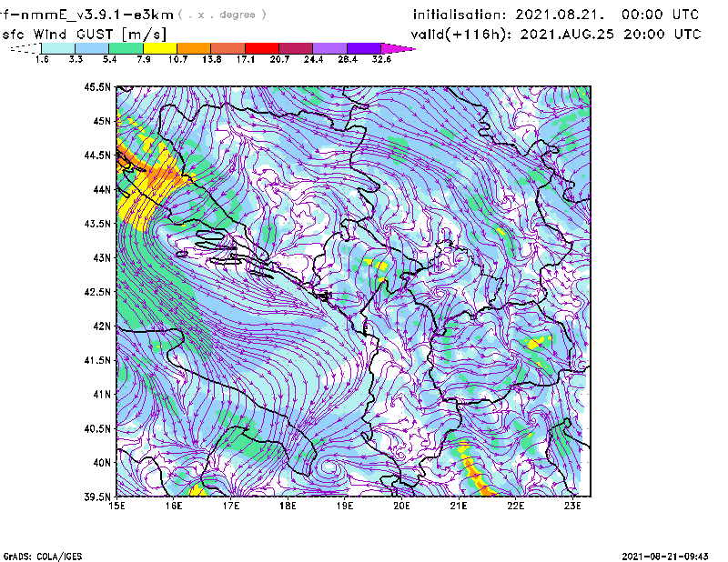Click the yellow swatch in the gust legend

pos(159,47)
